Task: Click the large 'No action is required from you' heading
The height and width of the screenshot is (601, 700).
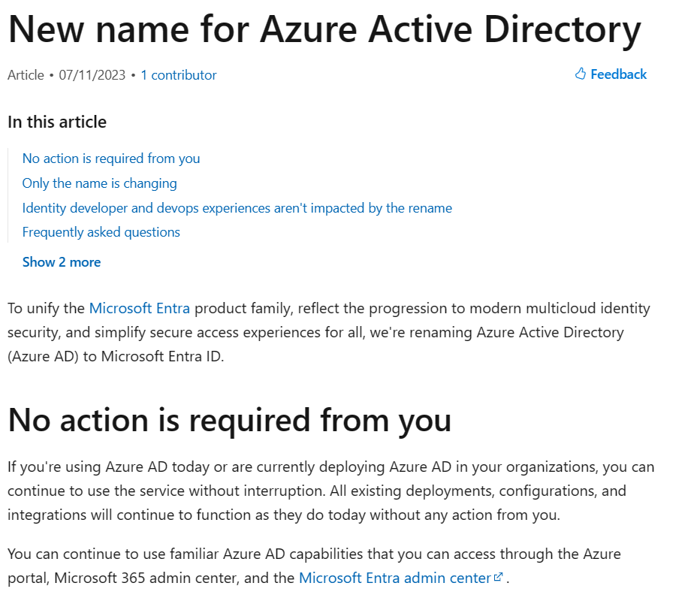Action: [x=229, y=420]
